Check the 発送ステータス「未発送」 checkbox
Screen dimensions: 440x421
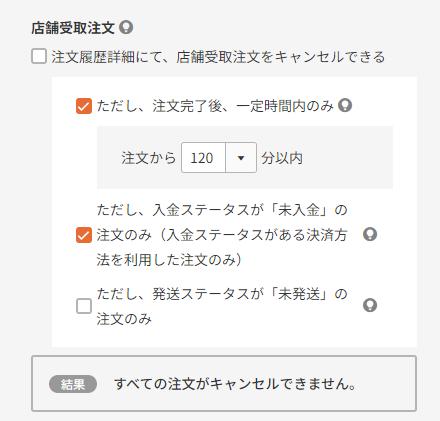coord(84,306)
